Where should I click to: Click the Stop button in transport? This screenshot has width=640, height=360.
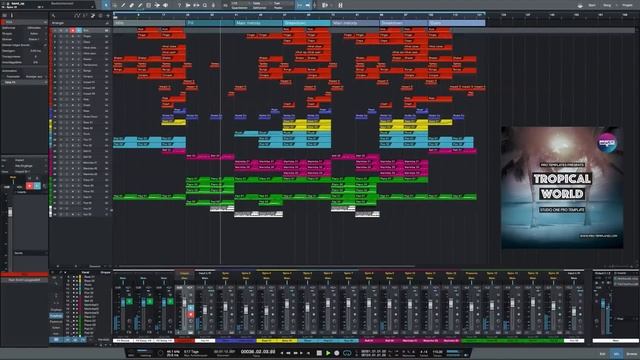[319, 353]
